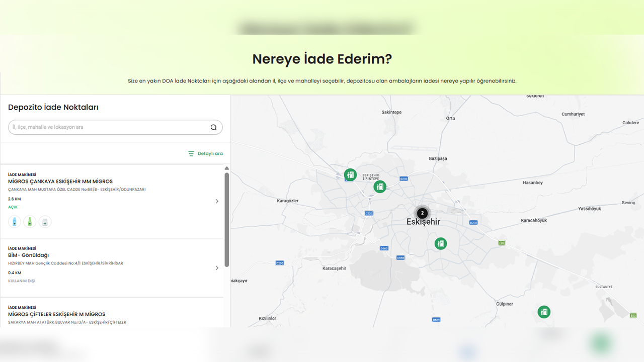
Task: Expand the BİM- Gönüldağı entry chevron
Action: pos(217,268)
